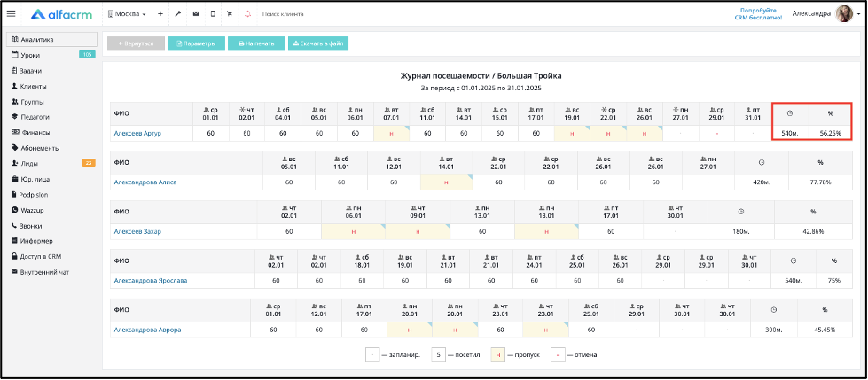
Task: Expand the Москва branch dropdown
Action: point(127,14)
